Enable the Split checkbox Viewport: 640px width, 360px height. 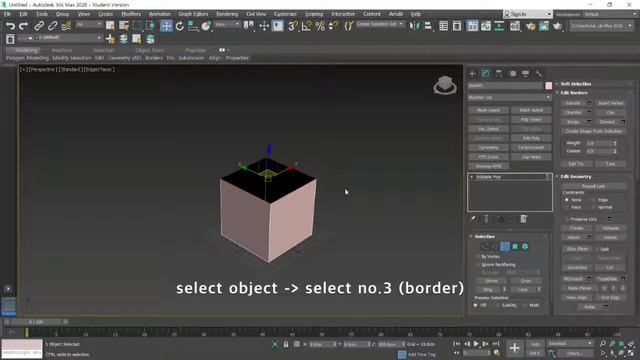pyautogui.click(x=597, y=249)
